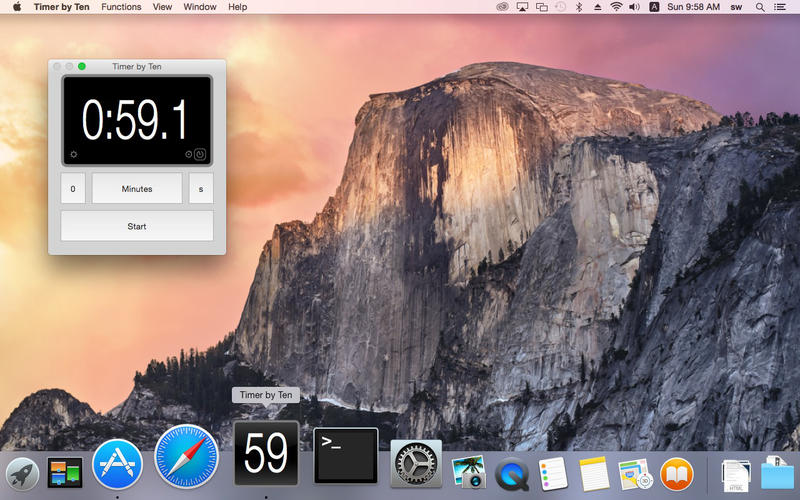800x500 pixels.
Task: Open QuickTime Player from the Dock
Action: coord(512,471)
